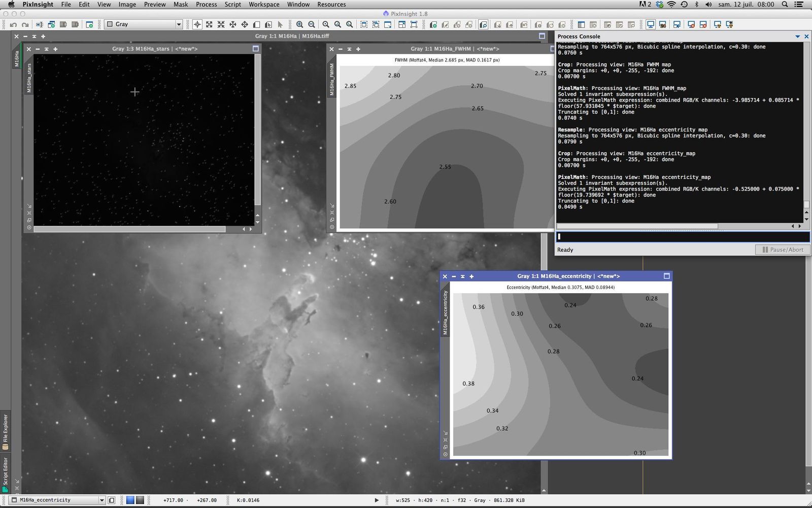This screenshot has height=508, width=812.
Task: Click the Redo arrow in the toolbar
Action: click(x=25, y=24)
